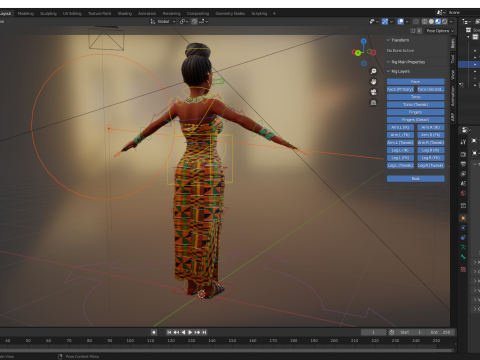Toggle X-ray display in viewport header
The height and width of the screenshot is (360, 480).
(416, 22)
